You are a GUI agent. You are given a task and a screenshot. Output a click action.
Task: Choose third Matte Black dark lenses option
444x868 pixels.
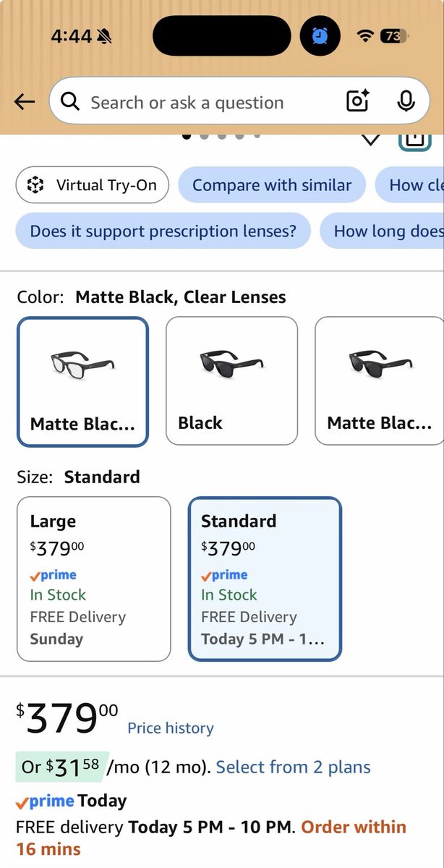point(380,380)
